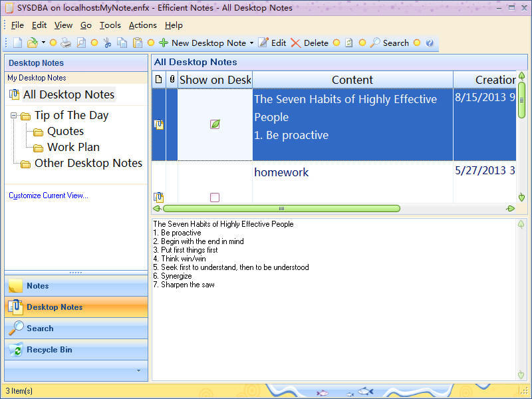Image resolution: width=532 pixels, height=399 pixels.
Task: Click the Print Preview icon
Action: (81, 43)
